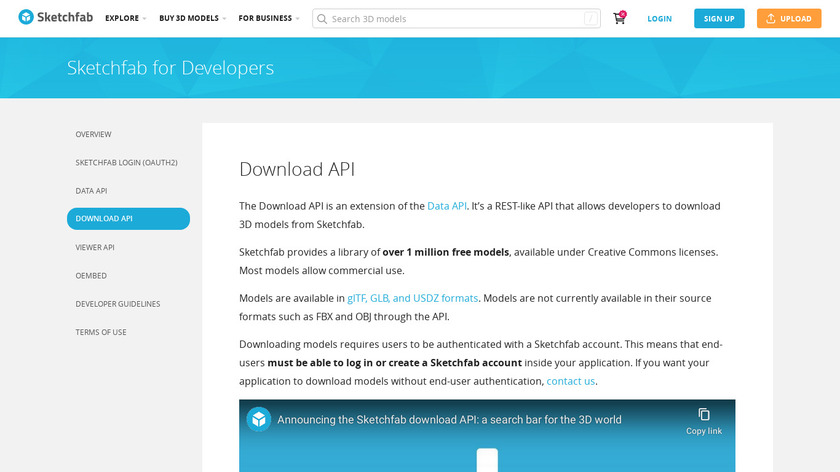
Task: Click the Sketchfab logo
Action: (55, 18)
